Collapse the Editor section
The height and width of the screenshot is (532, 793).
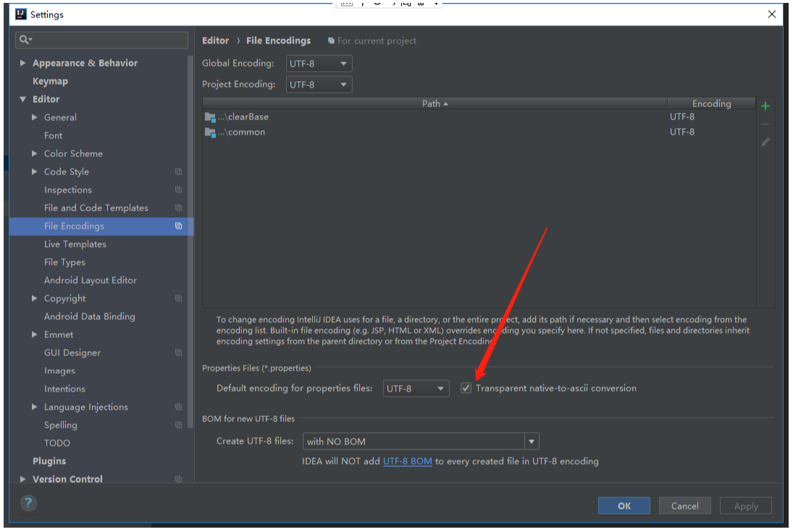point(22,99)
